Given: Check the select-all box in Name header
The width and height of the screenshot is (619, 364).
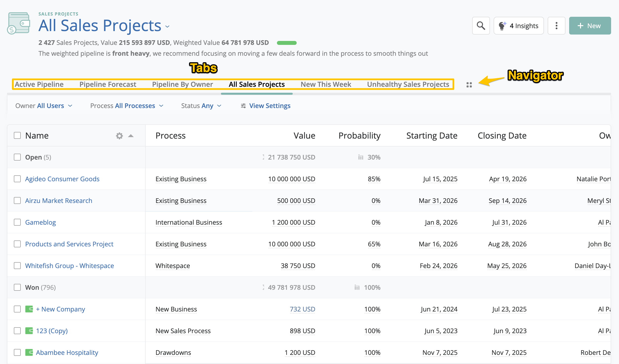Looking at the screenshot, I should tap(17, 135).
